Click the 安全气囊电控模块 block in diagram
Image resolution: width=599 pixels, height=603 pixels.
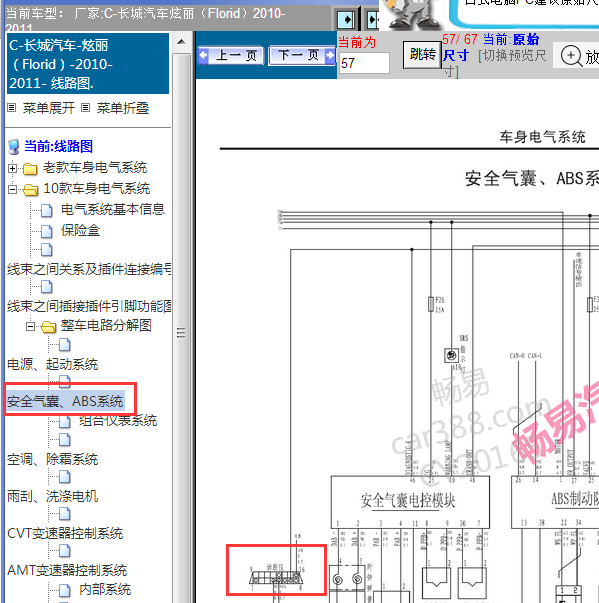point(410,502)
